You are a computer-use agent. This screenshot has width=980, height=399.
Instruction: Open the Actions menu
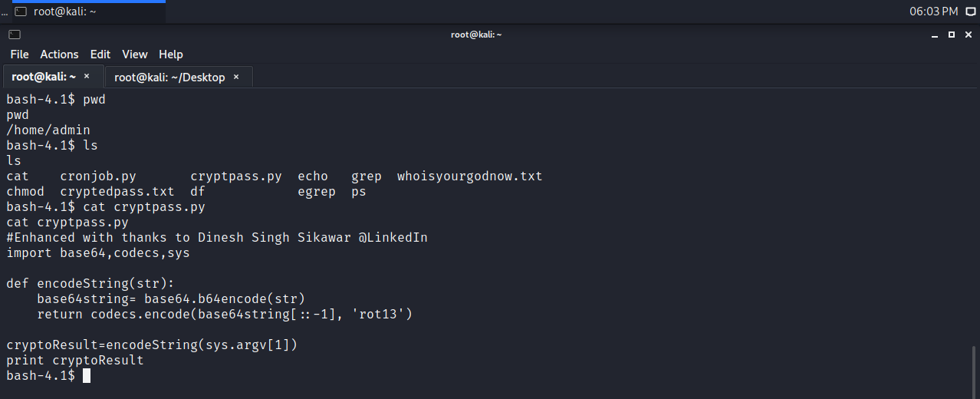[x=59, y=54]
